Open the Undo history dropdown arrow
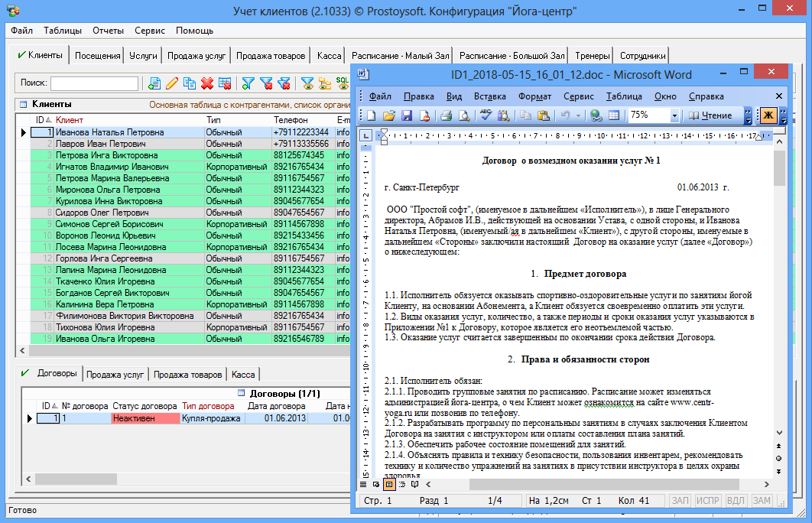812x523 pixels. point(578,115)
